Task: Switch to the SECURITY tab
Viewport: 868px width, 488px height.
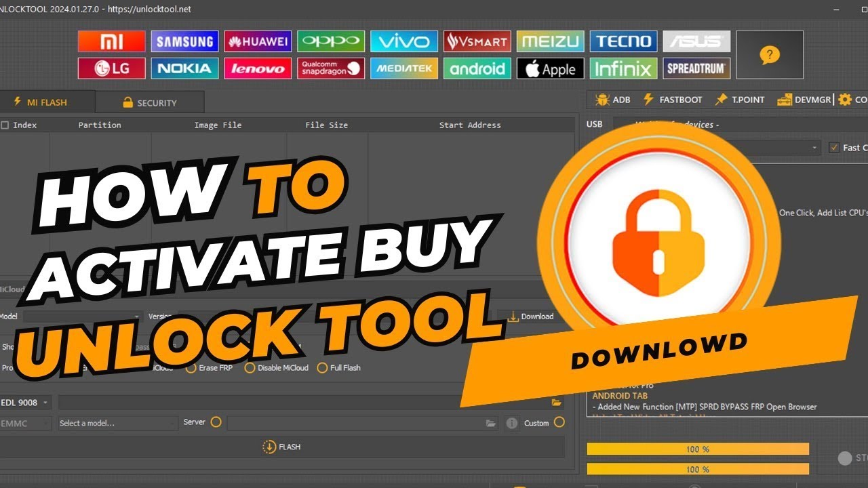Action: point(150,102)
